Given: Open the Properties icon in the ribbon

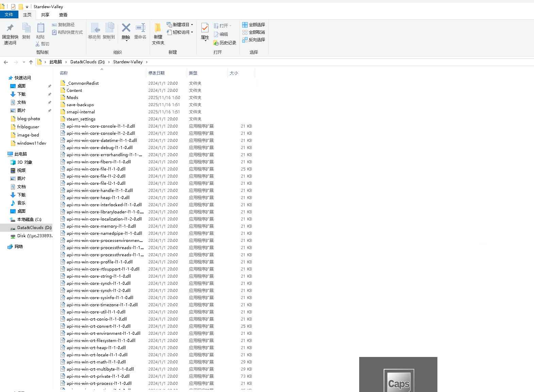Looking at the screenshot, I should coord(205,29).
